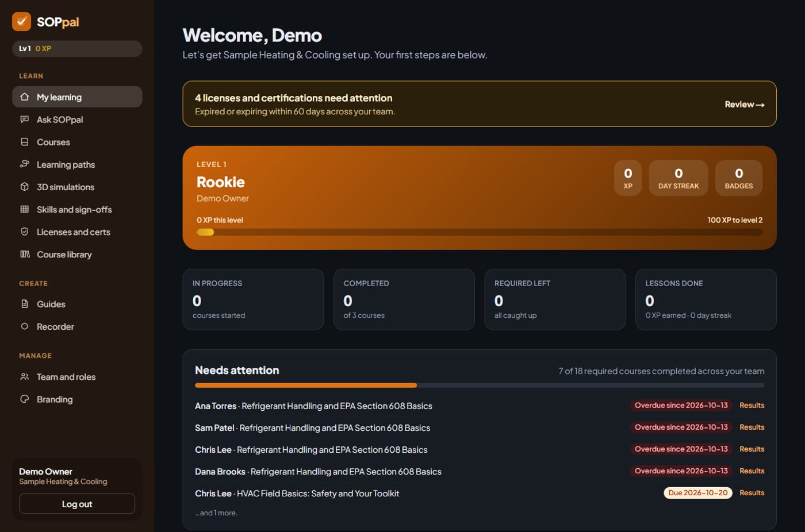Click the chat icon beside Ask SOPpal

(x=25, y=119)
